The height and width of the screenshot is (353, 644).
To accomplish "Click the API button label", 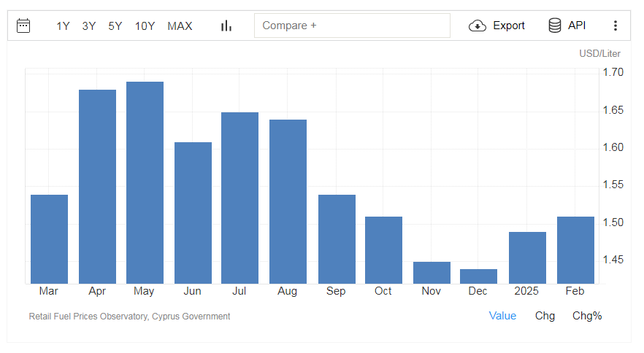I will coord(577,26).
